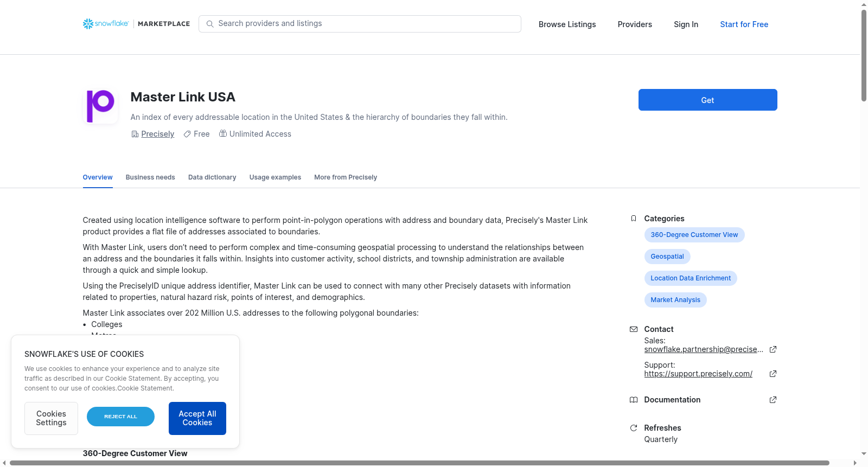Click the scroll down arrow
The image size is (868, 467).
[864, 454]
